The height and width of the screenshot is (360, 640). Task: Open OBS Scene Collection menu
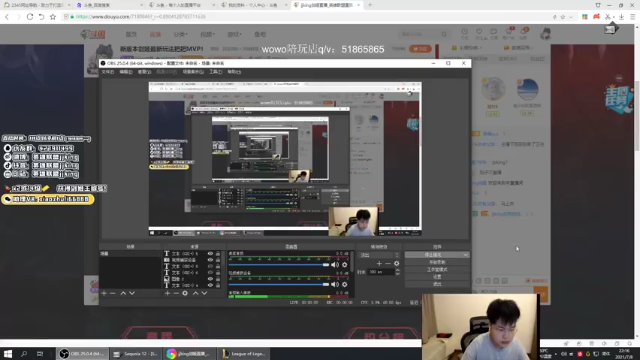tap(193, 72)
